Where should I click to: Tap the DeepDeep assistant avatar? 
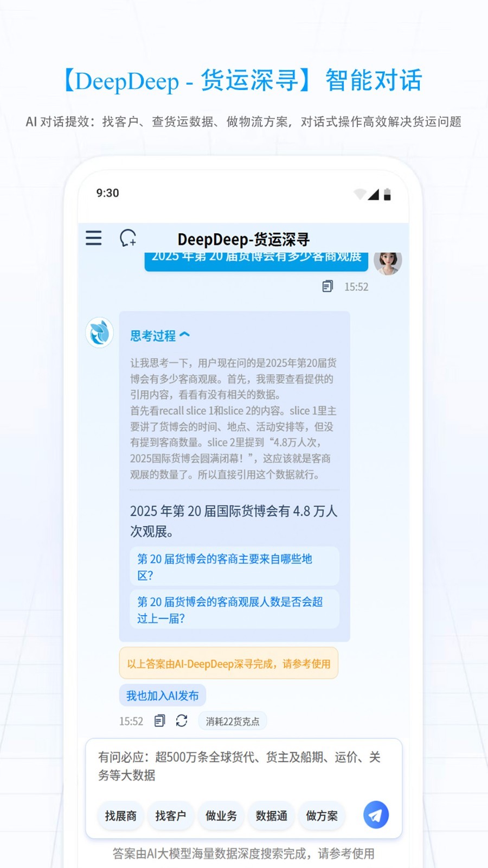pyautogui.click(x=100, y=333)
